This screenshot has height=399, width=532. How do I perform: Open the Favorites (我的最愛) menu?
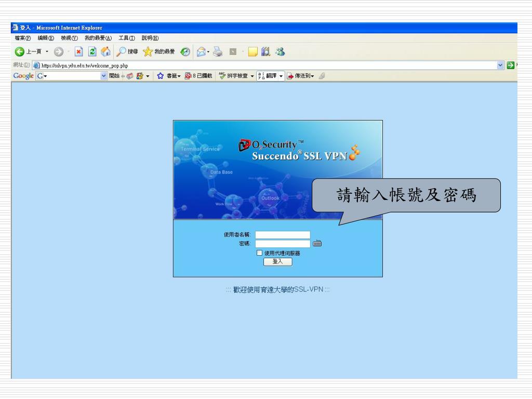[98, 38]
